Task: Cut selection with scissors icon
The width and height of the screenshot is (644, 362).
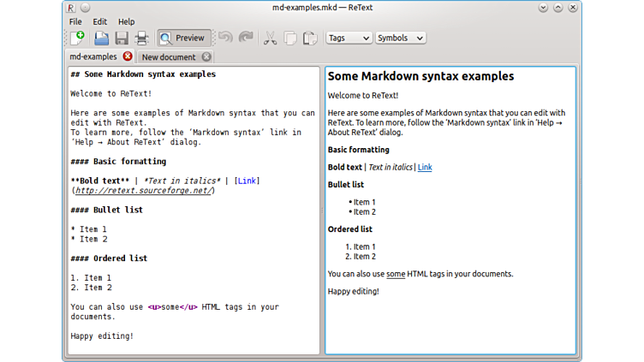Action: (x=270, y=38)
